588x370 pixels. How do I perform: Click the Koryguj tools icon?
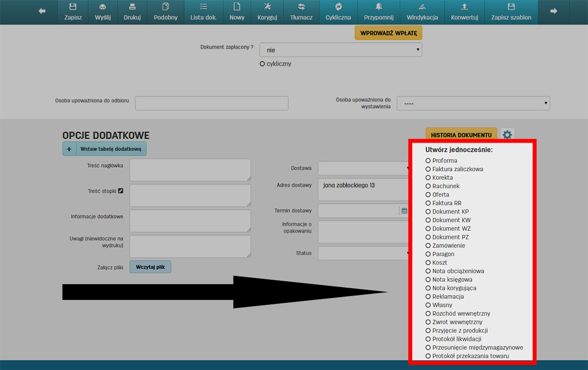267,7
